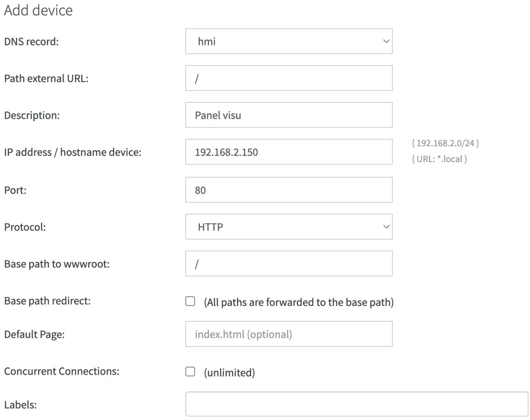Select the 192.168.2.150 address text
This screenshot has width=530, height=420.
[x=227, y=152]
